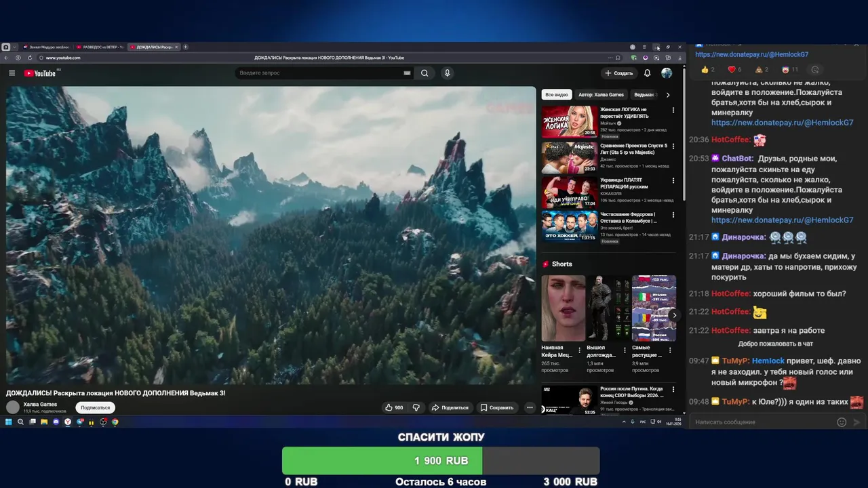Open the Халва Games channel avatar
Screen dimensions: 868x488
[x=13, y=407]
